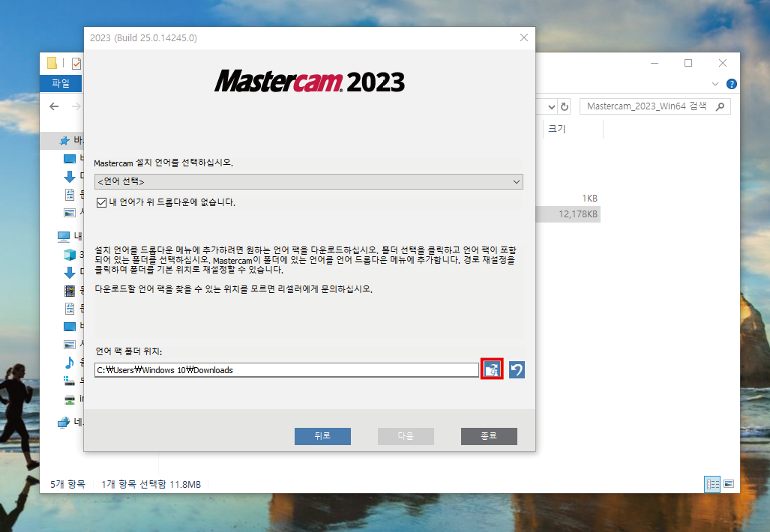Select the Documents icon under This PC
Image resolution: width=770 pixels, height=532 pixels.
point(70,308)
